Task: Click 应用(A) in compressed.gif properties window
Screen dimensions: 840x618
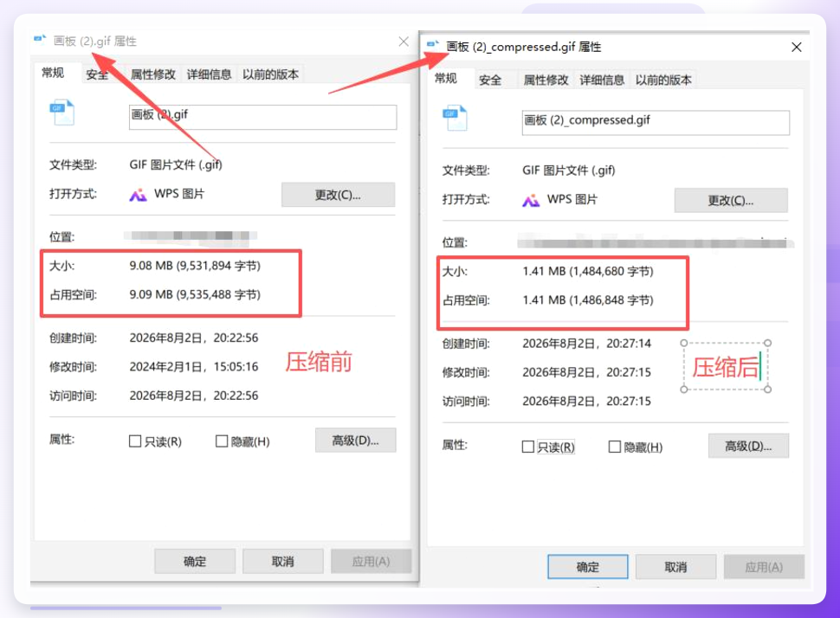Action: point(764,567)
